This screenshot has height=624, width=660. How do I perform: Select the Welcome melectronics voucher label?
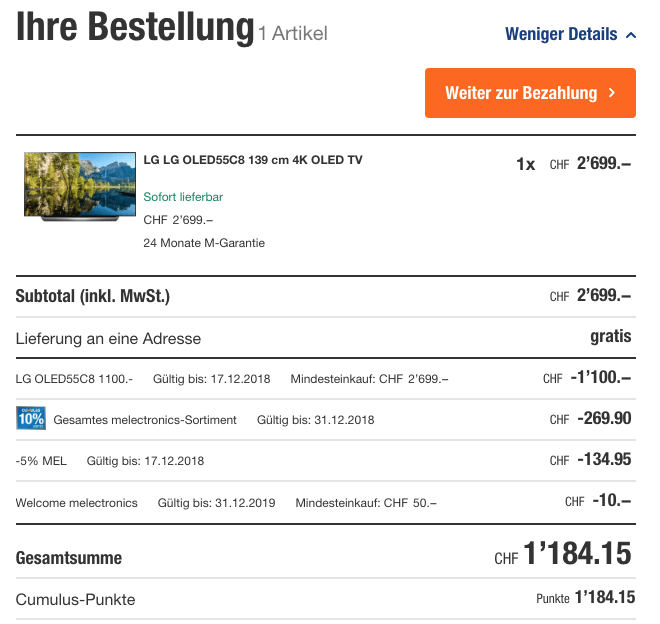tap(77, 502)
